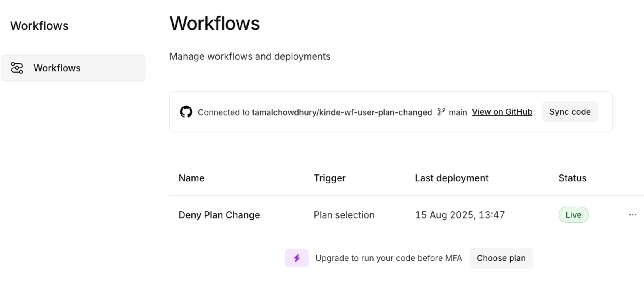The width and height of the screenshot is (644, 285).
Task: Select the Workflows icon in the sidebar
Action: tap(17, 68)
